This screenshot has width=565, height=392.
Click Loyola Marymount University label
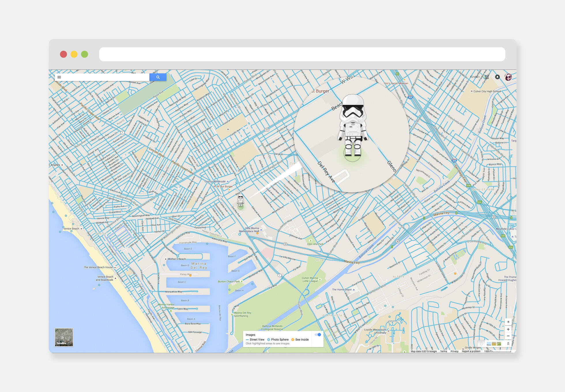[x=375, y=331]
